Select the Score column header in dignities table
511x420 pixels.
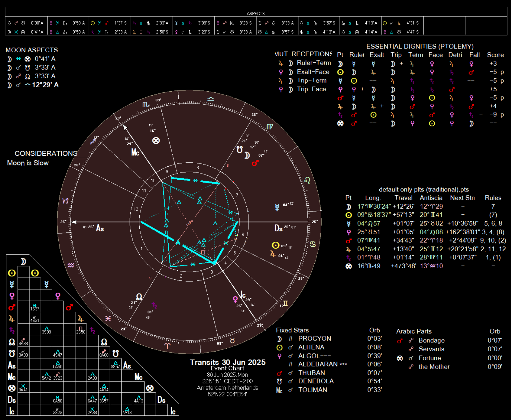tap(495, 55)
